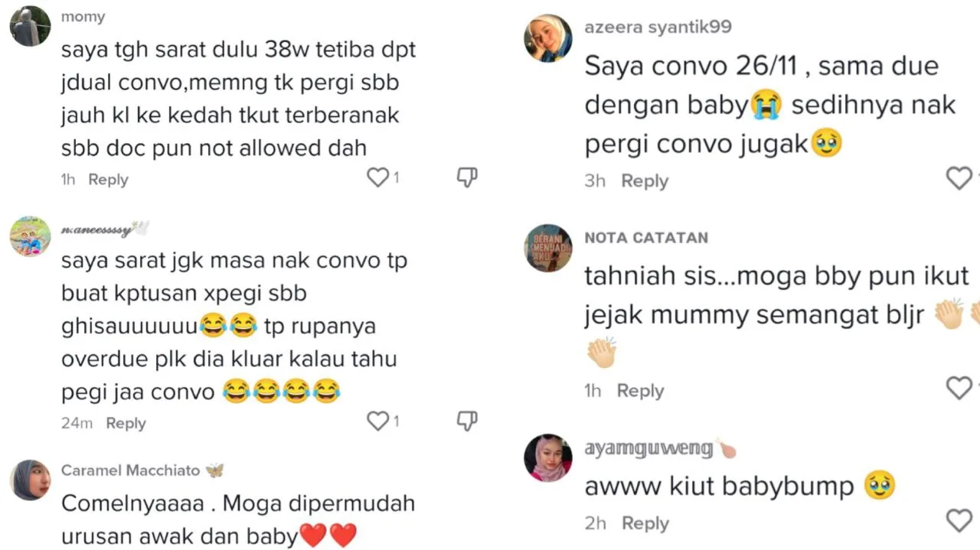980x550 pixels.
Task: Reply to azeera syantik99's 3h comment
Action: coord(645,181)
